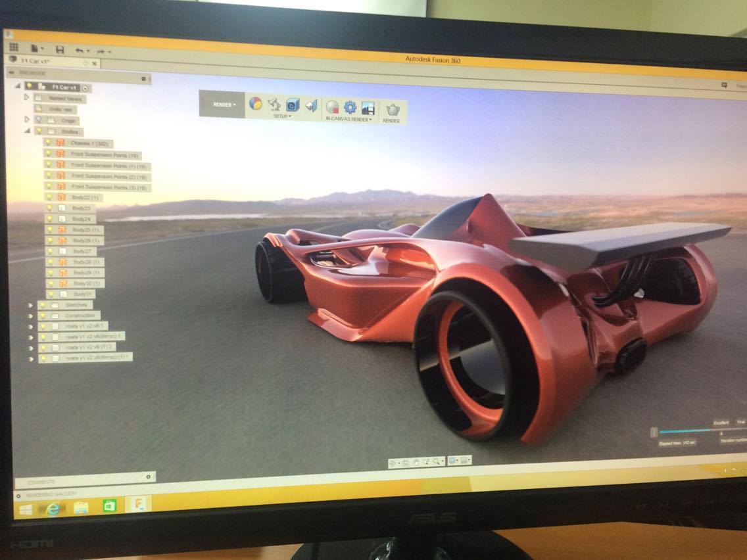Open the RENDER workspace dropdown
The width and height of the screenshot is (747, 560).
(x=224, y=105)
